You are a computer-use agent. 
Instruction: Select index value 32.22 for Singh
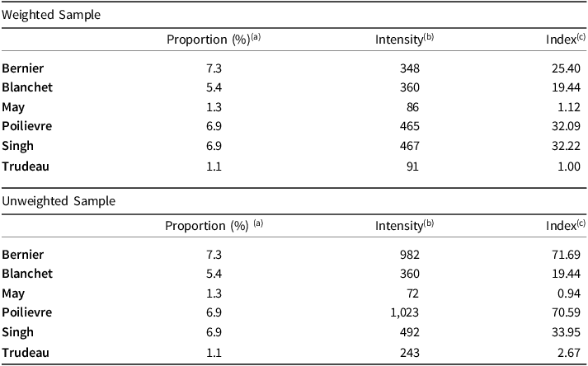[x=566, y=146]
